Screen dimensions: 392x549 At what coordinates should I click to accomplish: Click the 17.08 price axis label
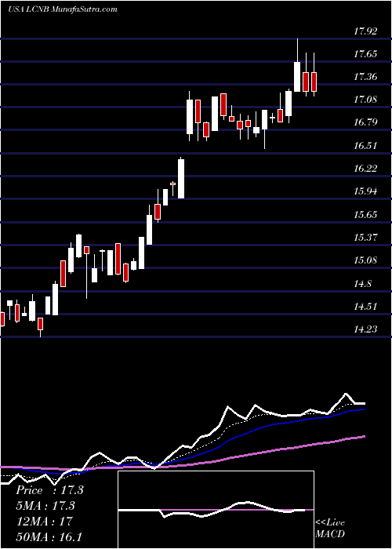365,100
